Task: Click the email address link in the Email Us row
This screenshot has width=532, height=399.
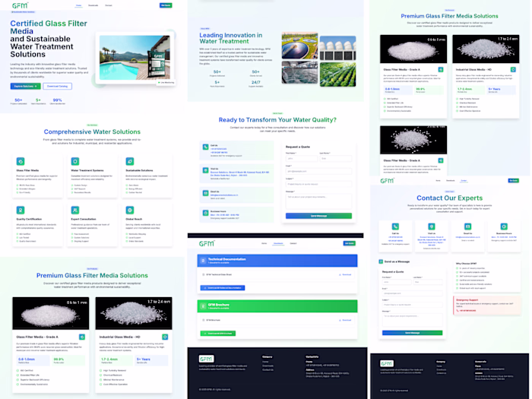Action: coord(224,195)
